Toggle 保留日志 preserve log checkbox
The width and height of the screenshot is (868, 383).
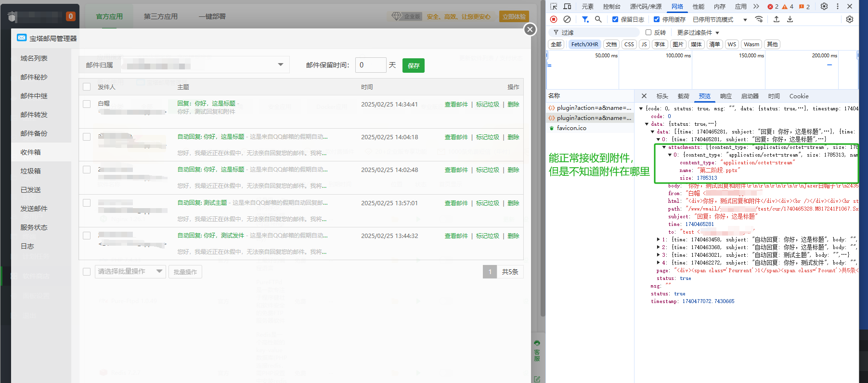(615, 19)
